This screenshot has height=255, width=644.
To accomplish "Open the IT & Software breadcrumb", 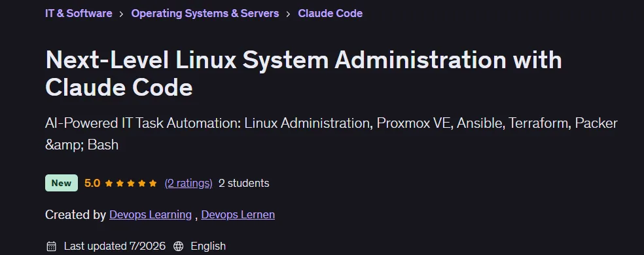I will tap(79, 13).
